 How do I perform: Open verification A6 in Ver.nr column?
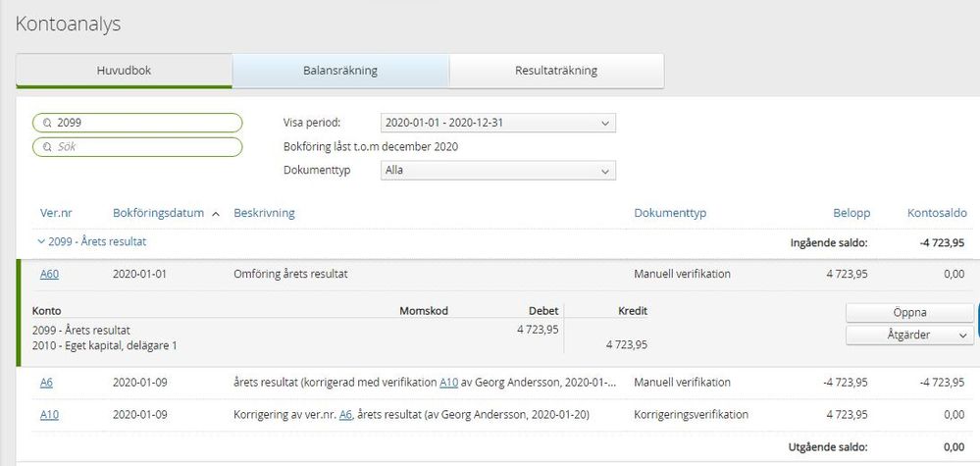(46, 383)
